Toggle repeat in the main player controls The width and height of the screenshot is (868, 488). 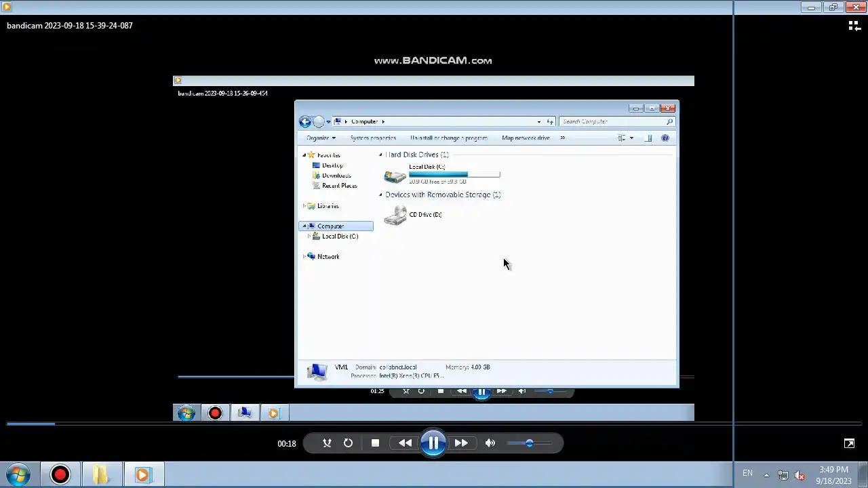348,443
